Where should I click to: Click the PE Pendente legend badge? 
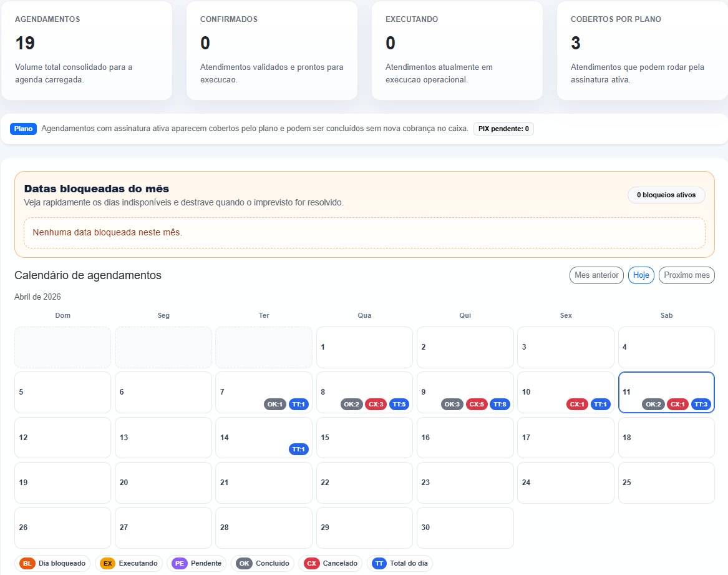[x=196, y=563]
